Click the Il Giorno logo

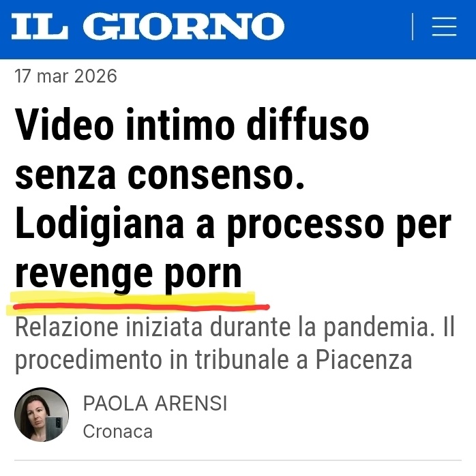coord(148,26)
